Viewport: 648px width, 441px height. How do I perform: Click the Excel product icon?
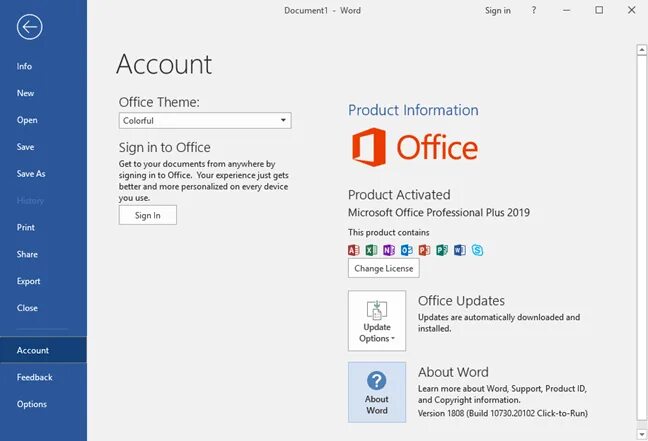click(372, 249)
